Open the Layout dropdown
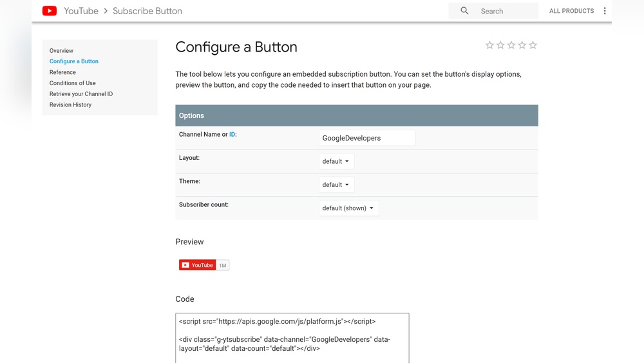 336,161
